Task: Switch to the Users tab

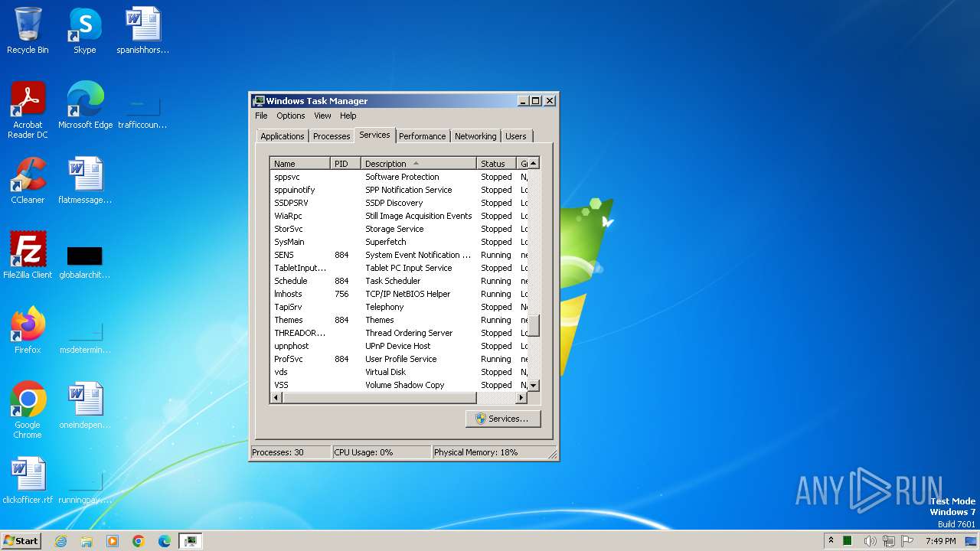Action: (516, 136)
